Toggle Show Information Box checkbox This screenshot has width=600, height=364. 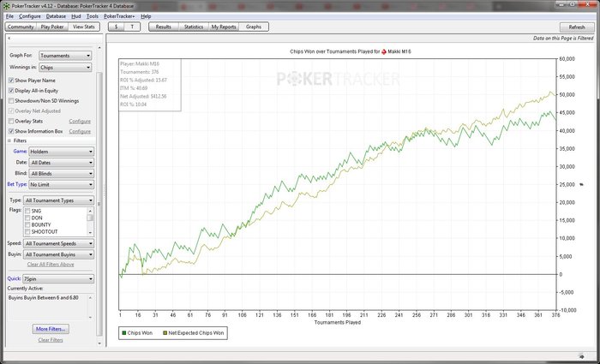tap(11, 132)
